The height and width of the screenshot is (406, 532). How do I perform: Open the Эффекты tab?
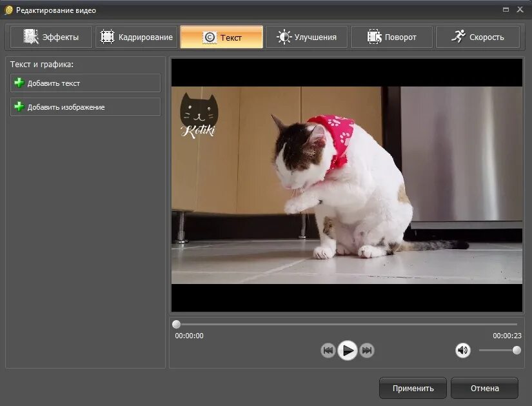(x=51, y=37)
